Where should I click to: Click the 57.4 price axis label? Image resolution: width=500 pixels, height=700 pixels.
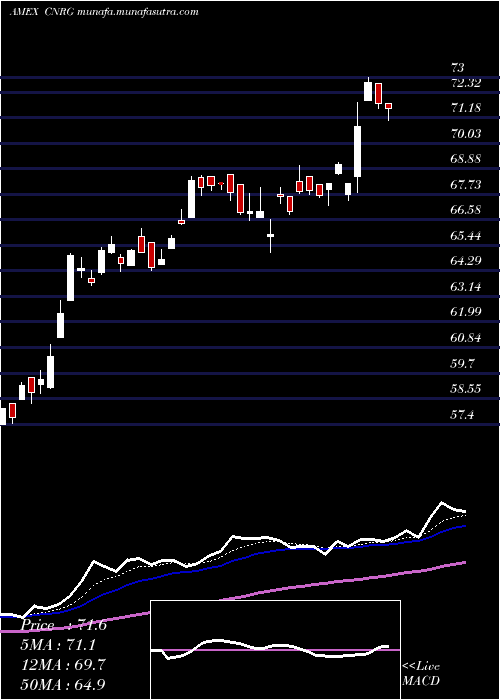pyautogui.click(x=462, y=416)
